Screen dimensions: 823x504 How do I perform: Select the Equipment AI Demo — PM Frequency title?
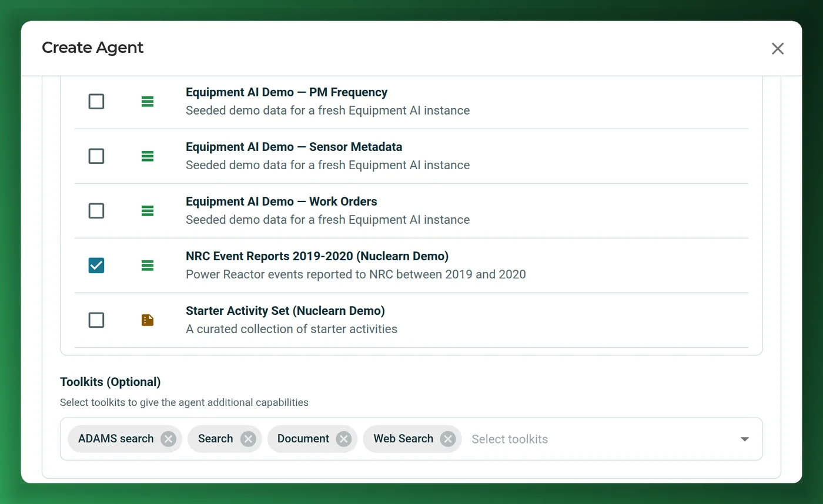(x=287, y=92)
